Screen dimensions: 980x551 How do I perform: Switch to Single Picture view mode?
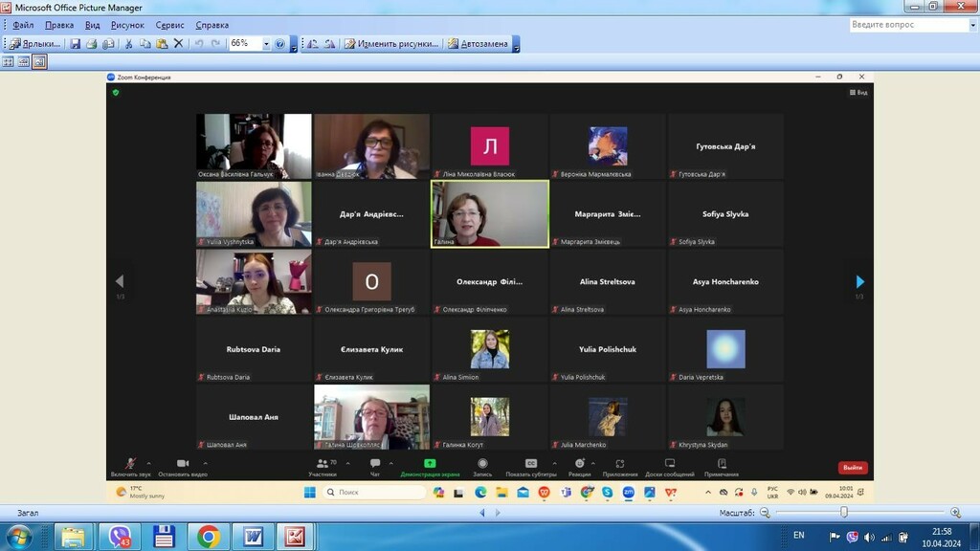39,61
